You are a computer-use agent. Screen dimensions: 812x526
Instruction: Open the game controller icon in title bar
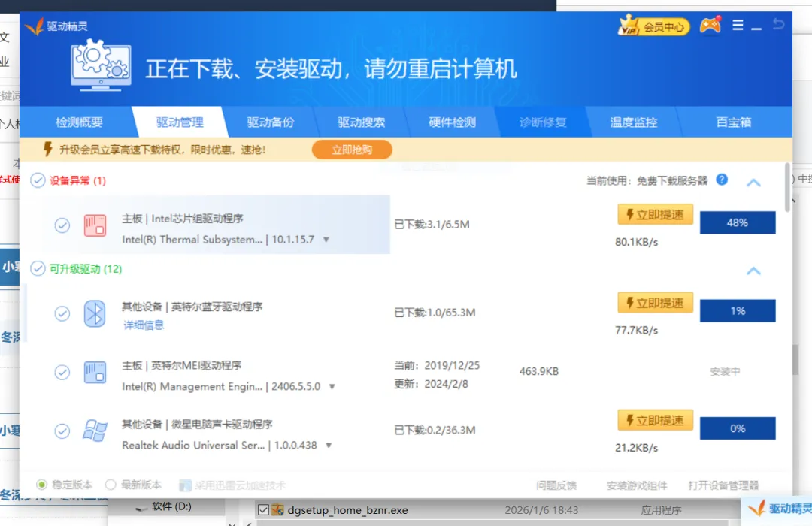(x=710, y=25)
